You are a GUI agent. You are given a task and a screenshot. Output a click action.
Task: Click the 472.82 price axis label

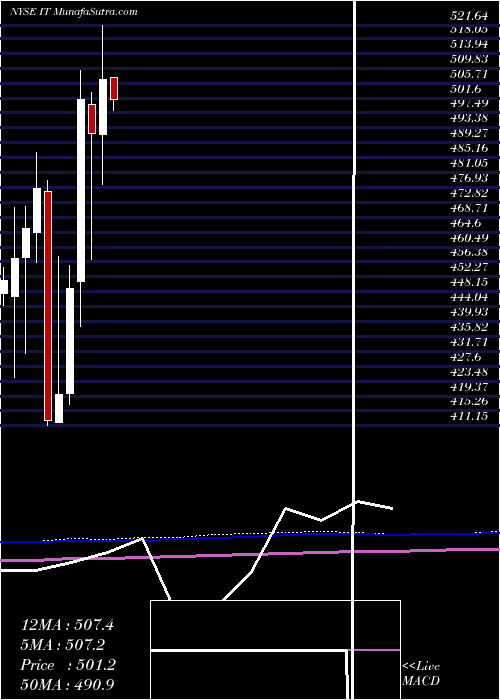click(x=469, y=193)
